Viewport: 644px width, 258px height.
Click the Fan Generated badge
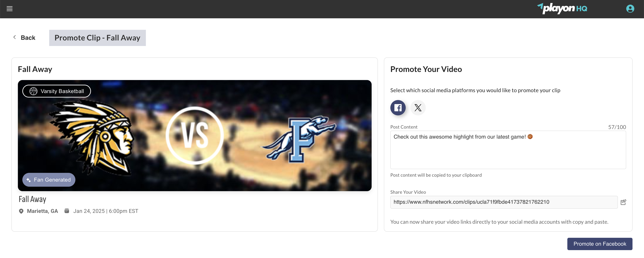49,180
